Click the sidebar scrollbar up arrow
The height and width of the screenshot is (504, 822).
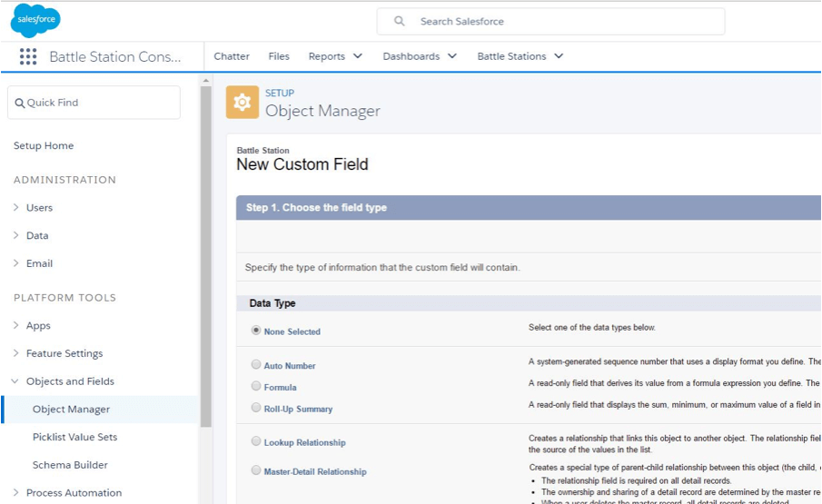pyautogui.click(x=206, y=80)
